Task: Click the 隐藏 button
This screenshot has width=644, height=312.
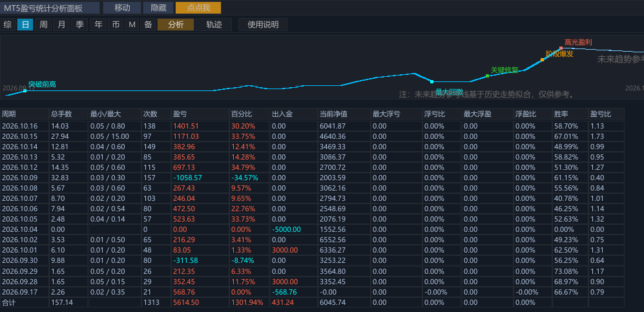Action: click(x=158, y=7)
